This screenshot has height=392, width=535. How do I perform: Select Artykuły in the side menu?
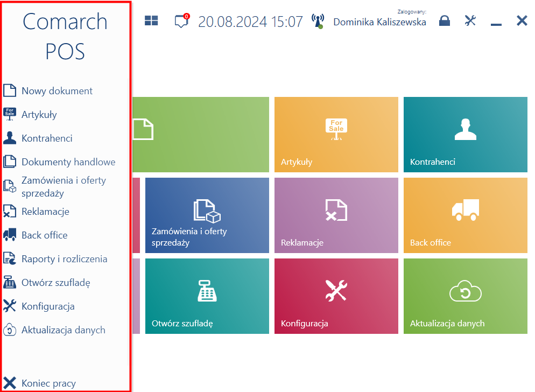point(39,115)
